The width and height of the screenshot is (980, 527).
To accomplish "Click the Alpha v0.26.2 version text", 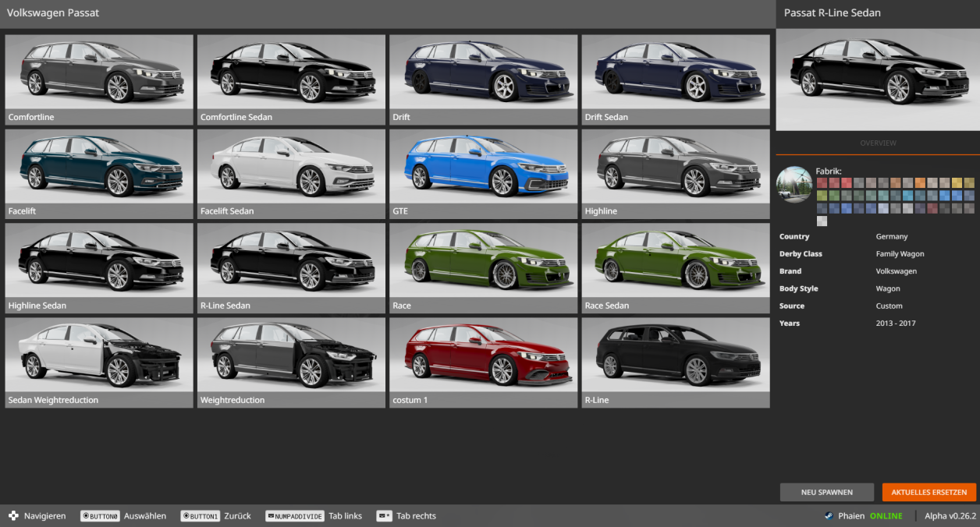I will (950, 516).
